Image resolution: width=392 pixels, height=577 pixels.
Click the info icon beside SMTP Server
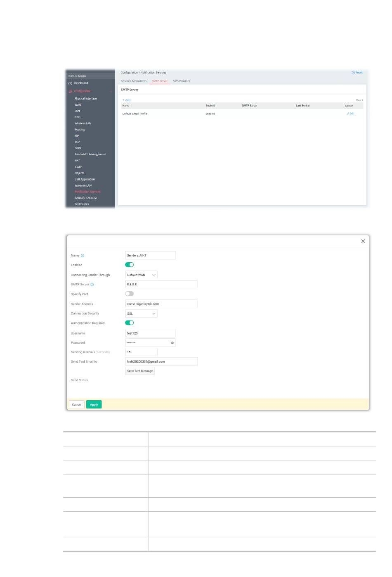point(92,285)
